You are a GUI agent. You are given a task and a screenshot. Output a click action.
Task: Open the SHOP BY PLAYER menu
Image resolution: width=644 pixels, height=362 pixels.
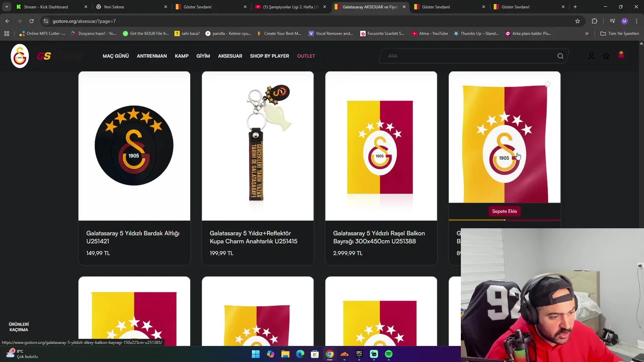pos(270,56)
